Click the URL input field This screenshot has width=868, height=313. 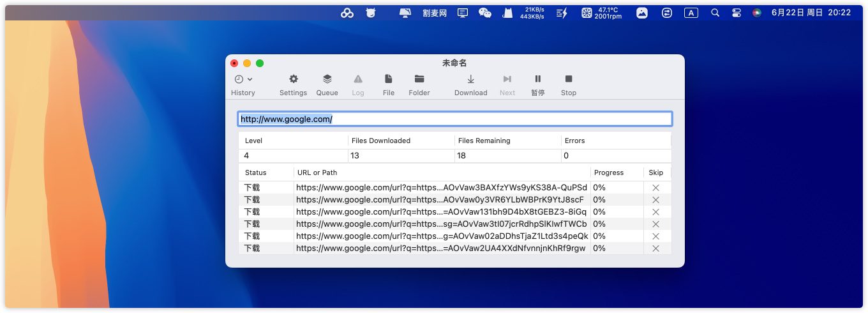(454, 119)
